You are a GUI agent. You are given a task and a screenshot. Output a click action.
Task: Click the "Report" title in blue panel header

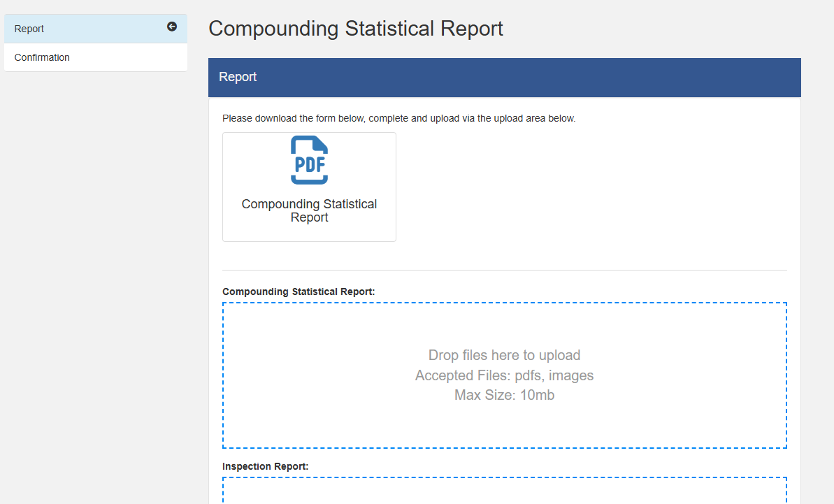(238, 77)
